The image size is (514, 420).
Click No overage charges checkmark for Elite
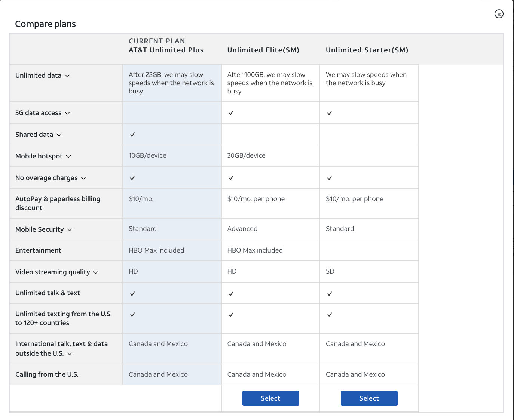point(231,178)
